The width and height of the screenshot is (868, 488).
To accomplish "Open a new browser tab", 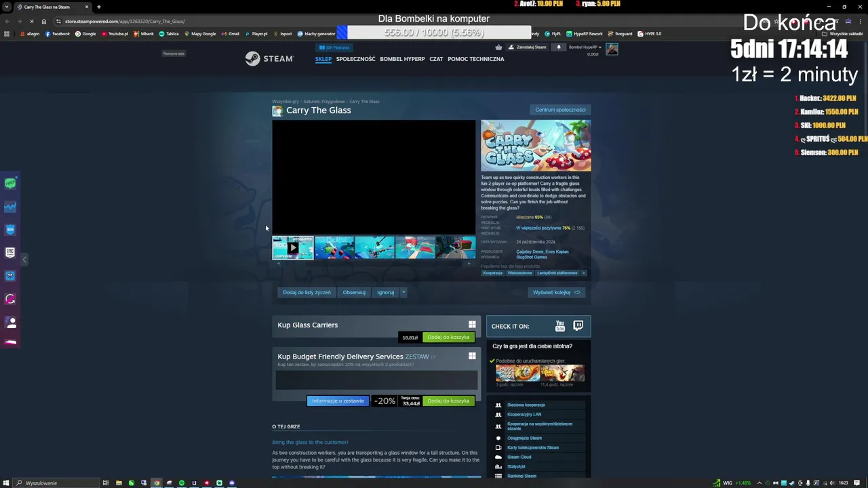I will coord(98,7).
